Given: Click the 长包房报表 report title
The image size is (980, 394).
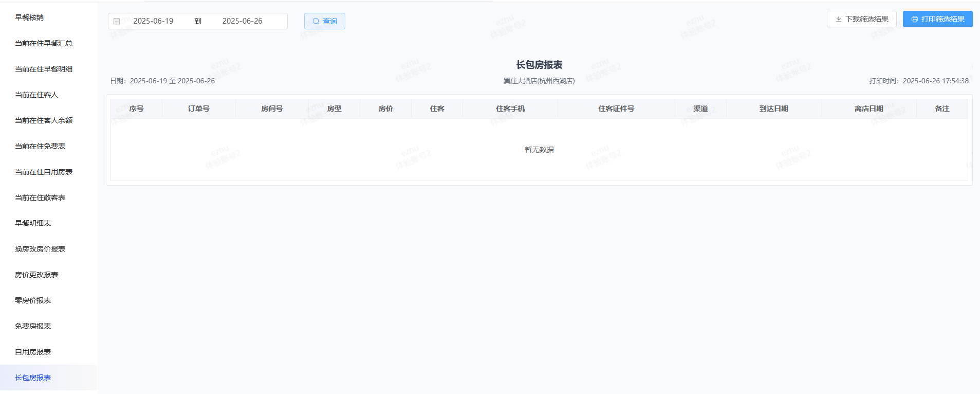Looking at the screenshot, I should tap(539, 65).
